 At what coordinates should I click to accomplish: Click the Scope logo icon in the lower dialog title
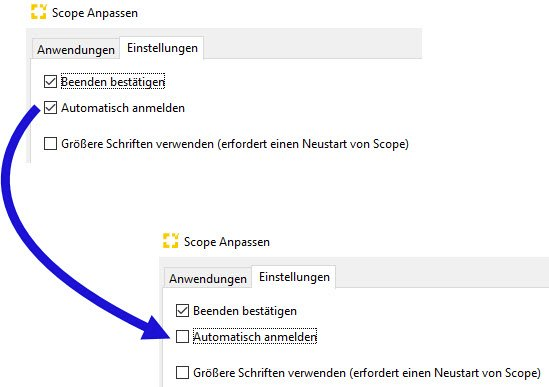coord(171,241)
